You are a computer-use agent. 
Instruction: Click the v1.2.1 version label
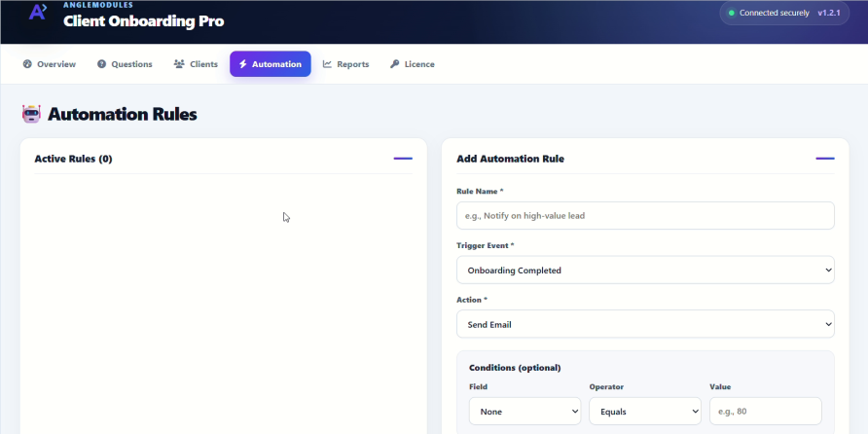(829, 13)
